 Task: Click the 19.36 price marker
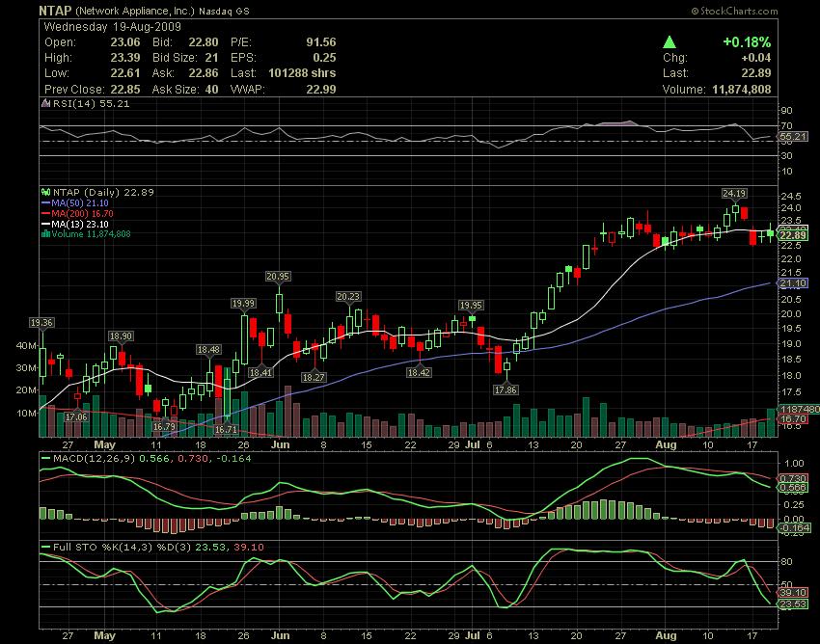tap(41, 323)
